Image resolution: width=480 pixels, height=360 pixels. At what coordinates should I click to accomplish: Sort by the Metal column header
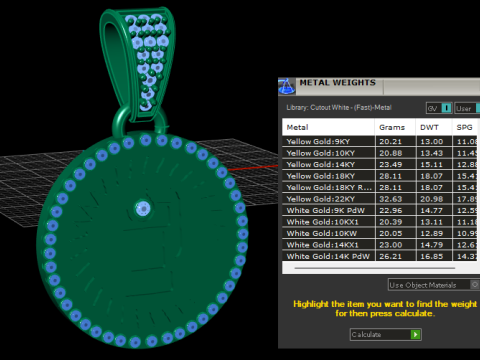point(328,127)
